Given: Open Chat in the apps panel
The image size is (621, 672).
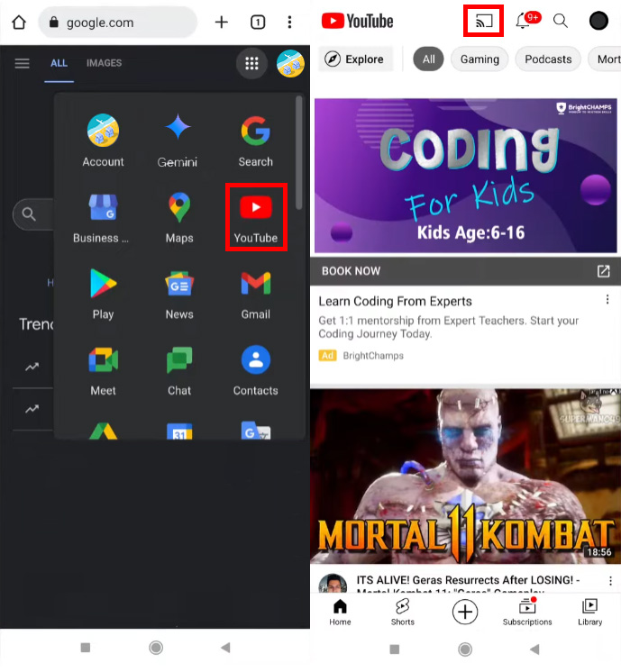Looking at the screenshot, I should point(179,371).
